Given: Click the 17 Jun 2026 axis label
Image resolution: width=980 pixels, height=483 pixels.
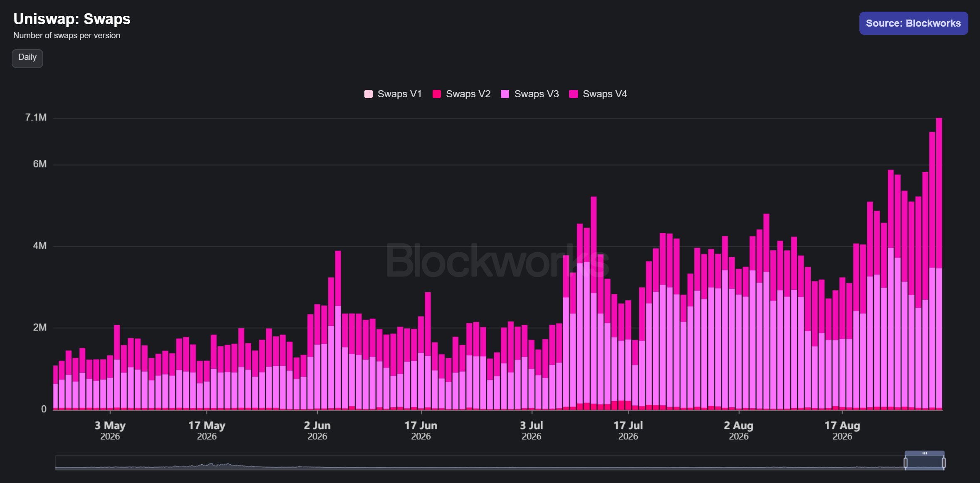Looking at the screenshot, I should 421,431.
